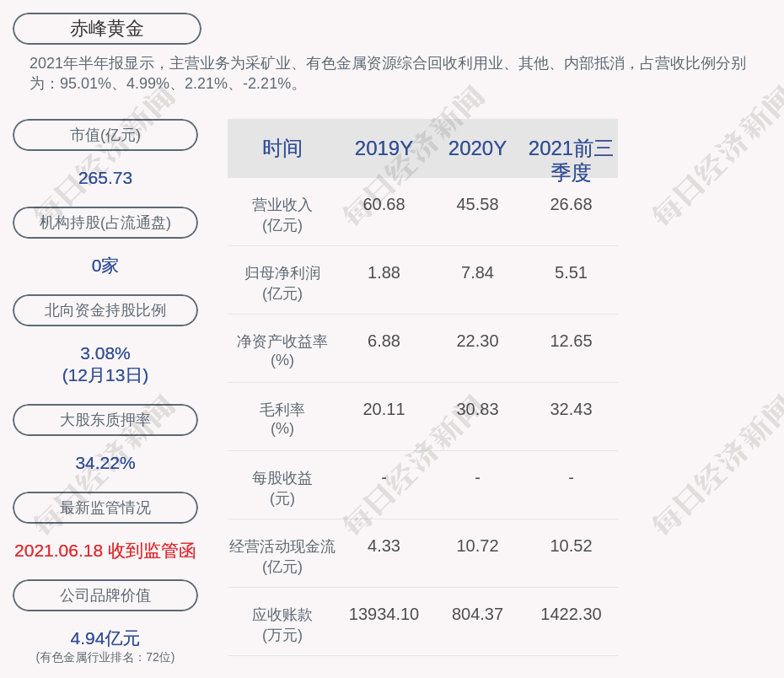Image resolution: width=784 pixels, height=678 pixels.
Task: Select the 13934.10 receivables value for 2019Y
Action: point(384,614)
